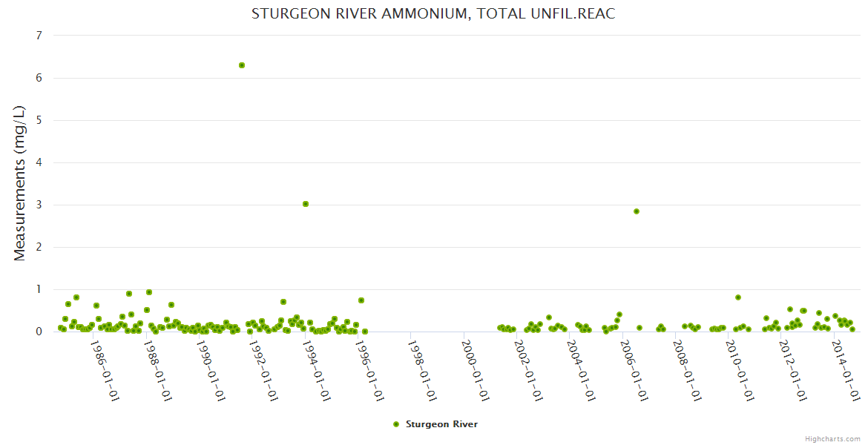Select the y-axis tick label 0
The height and width of the screenshot is (445, 868).
(x=39, y=332)
